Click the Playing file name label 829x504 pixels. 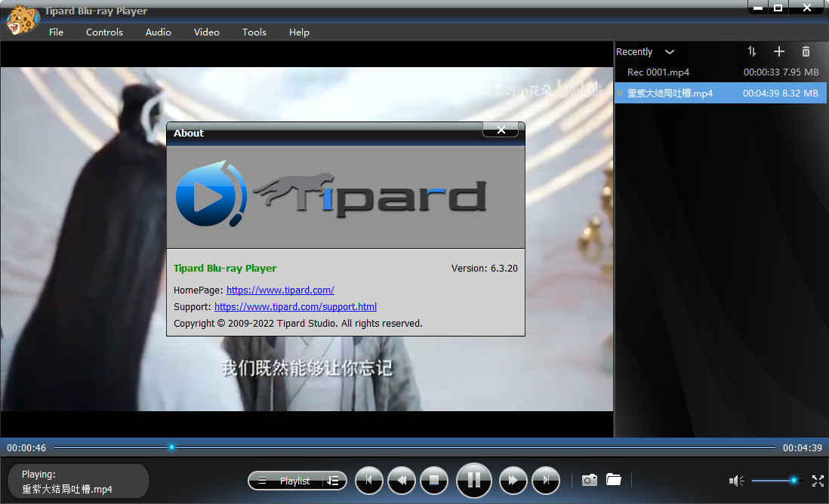(67, 489)
